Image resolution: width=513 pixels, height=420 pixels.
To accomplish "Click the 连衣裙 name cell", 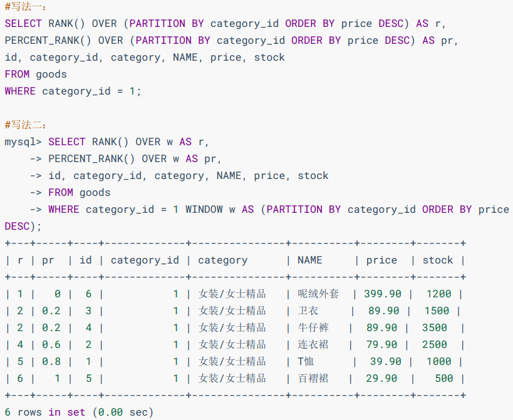I will pyautogui.click(x=313, y=344).
